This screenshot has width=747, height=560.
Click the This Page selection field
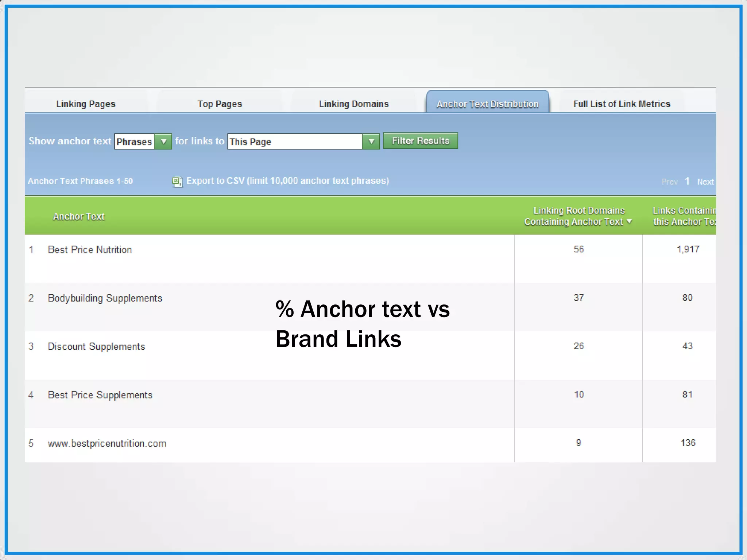[x=295, y=141]
